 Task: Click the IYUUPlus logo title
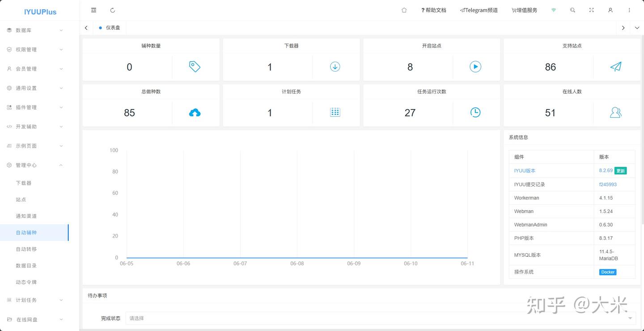(40, 12)
